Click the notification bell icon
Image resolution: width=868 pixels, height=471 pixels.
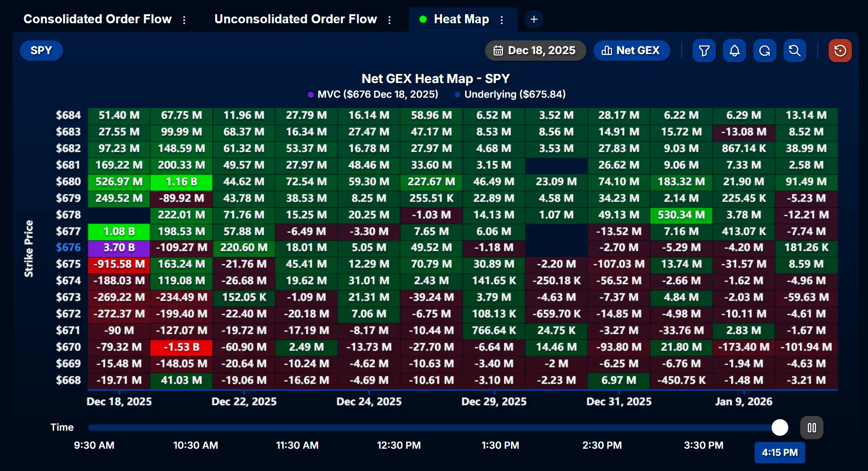734,50
